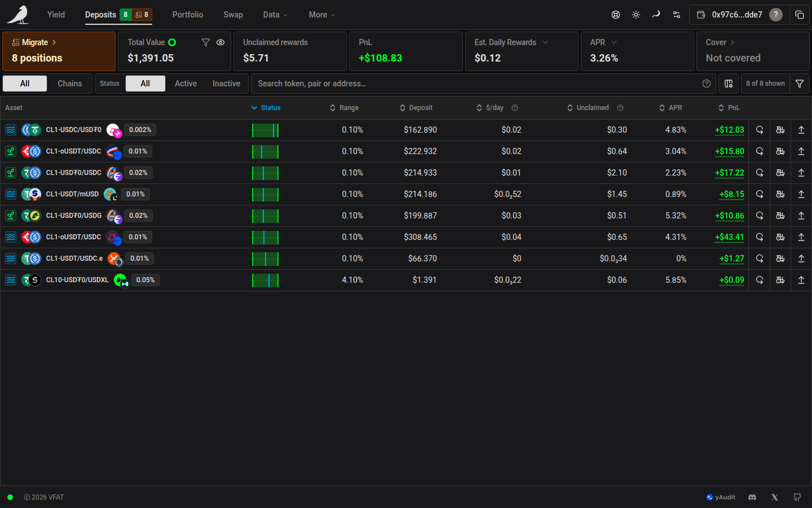The width and height of the screenshot is (812, 508).
Task: Open the wallet 0x97c6...dde7 button
Action: (x=739, y=15)
